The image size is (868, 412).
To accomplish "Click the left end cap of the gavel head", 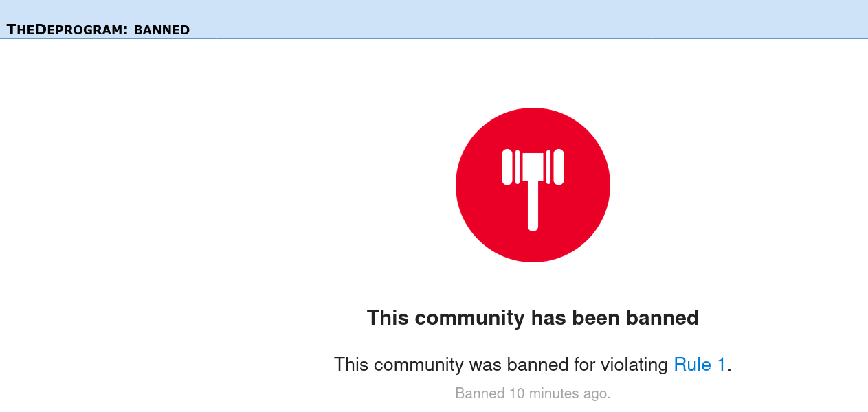I will click(507, 167).
